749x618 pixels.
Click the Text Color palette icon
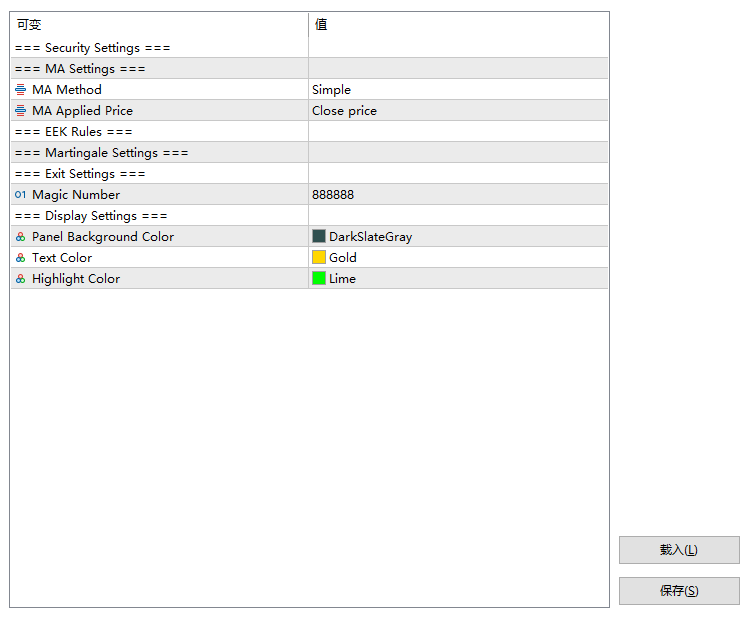(x=21, y=257)
